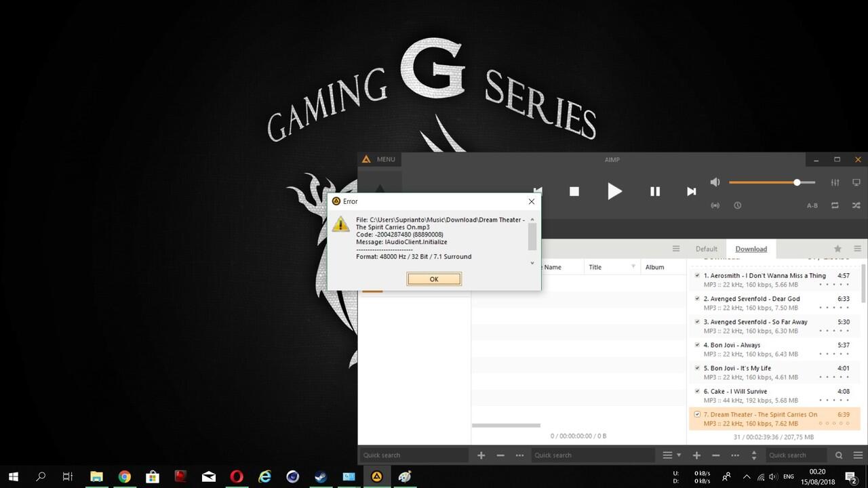Mute audio with the speaker icon
This screenshot has height=488, width=868.
pos(715,182)
